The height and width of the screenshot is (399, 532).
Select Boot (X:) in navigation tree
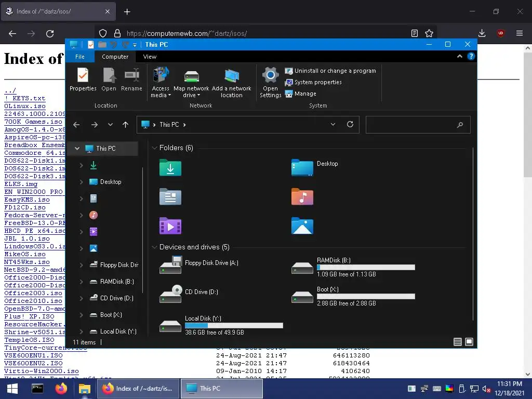105,315
